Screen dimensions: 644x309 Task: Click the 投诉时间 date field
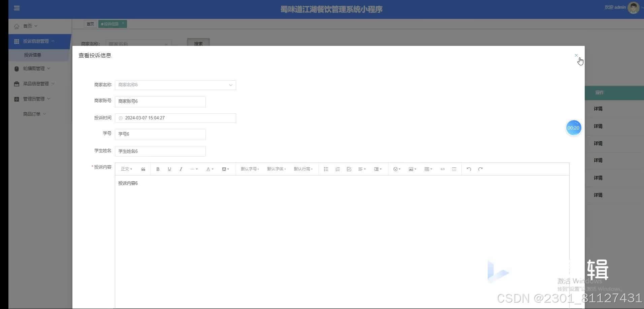(175, 118)
